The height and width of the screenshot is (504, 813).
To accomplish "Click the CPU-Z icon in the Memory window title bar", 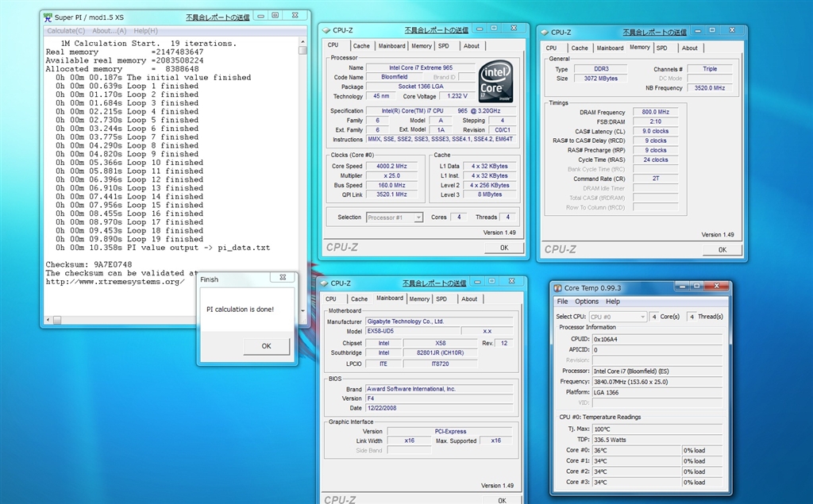I will [544, 33].
